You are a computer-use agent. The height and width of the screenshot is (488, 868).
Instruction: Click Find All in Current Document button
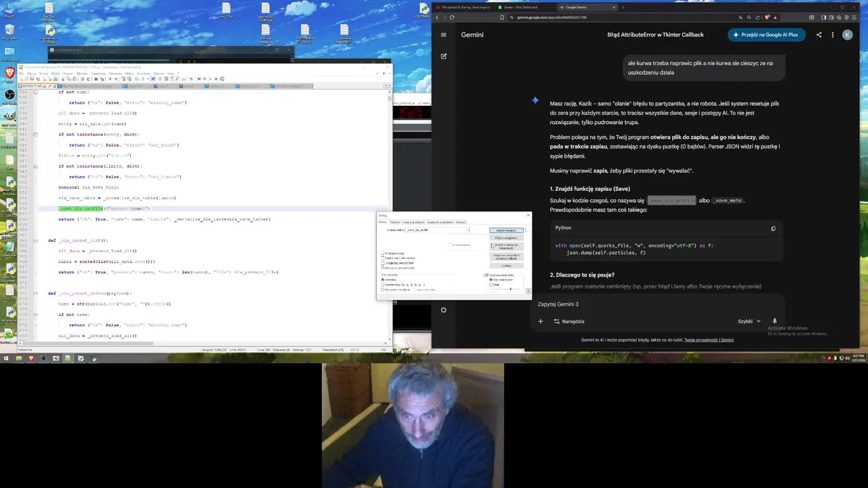point(507,247)
